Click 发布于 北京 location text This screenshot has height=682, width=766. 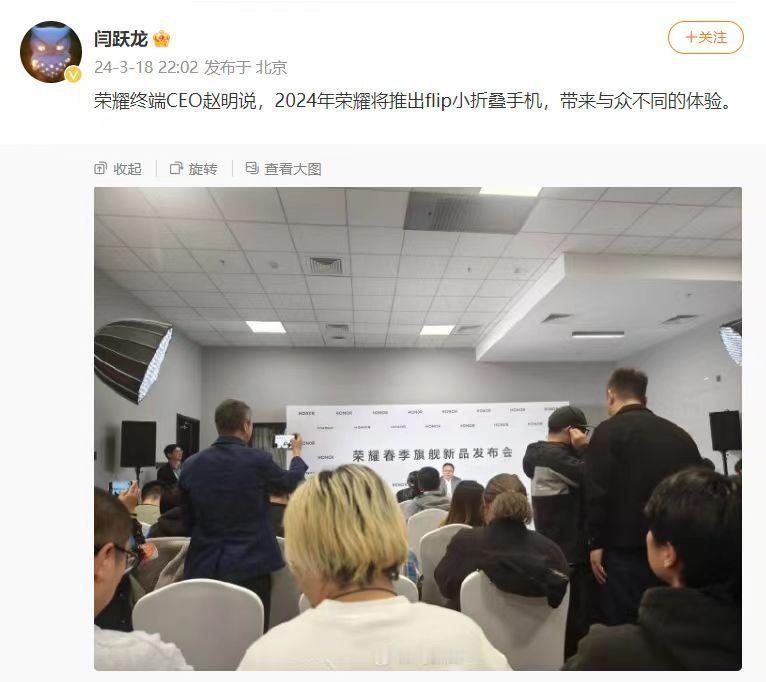pos(245,67)
